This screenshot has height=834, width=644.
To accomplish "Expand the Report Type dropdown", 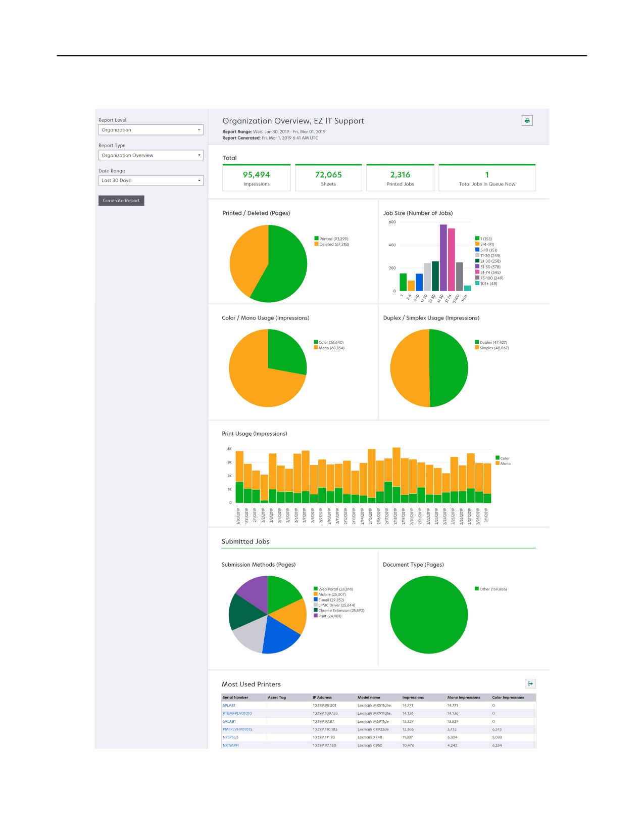I will point(151,155).
